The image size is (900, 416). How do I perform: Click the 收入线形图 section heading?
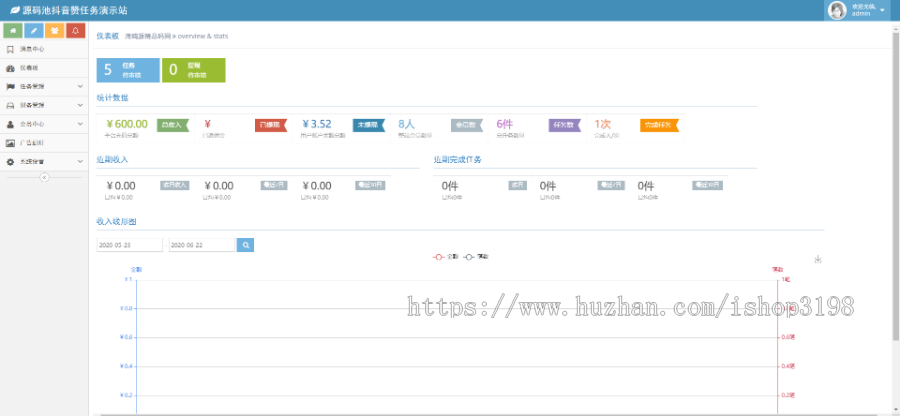[116, 221]
